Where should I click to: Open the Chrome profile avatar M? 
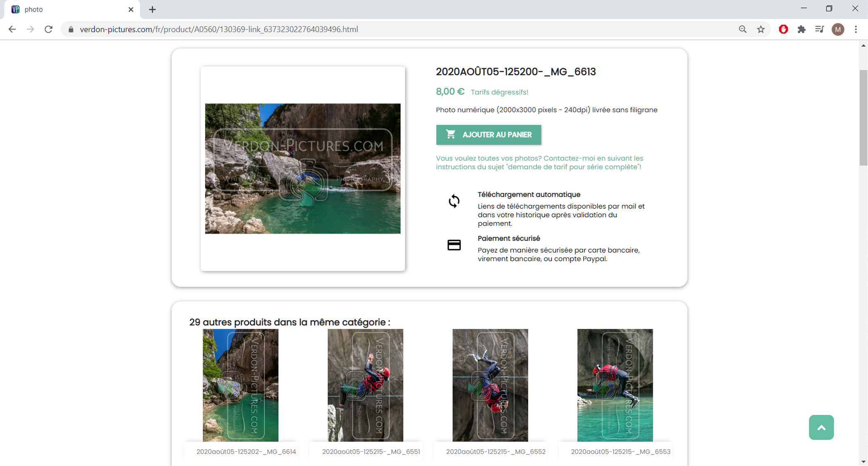click(x=838, y=29)
